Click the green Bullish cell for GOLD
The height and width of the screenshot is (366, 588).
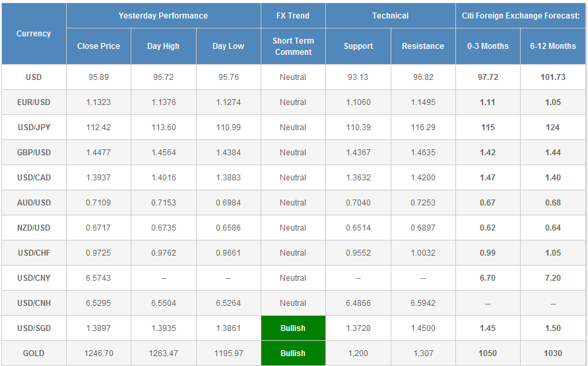coord(293,353)
